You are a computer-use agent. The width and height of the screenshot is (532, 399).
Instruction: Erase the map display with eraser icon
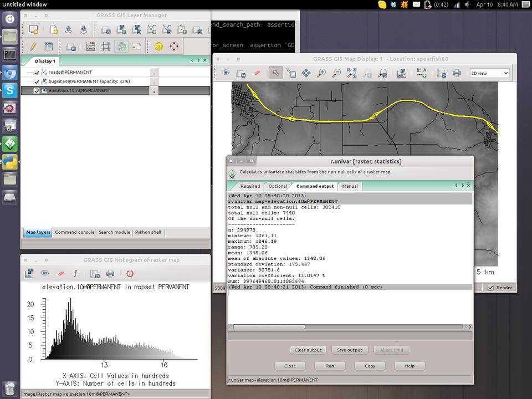point(256,73)
